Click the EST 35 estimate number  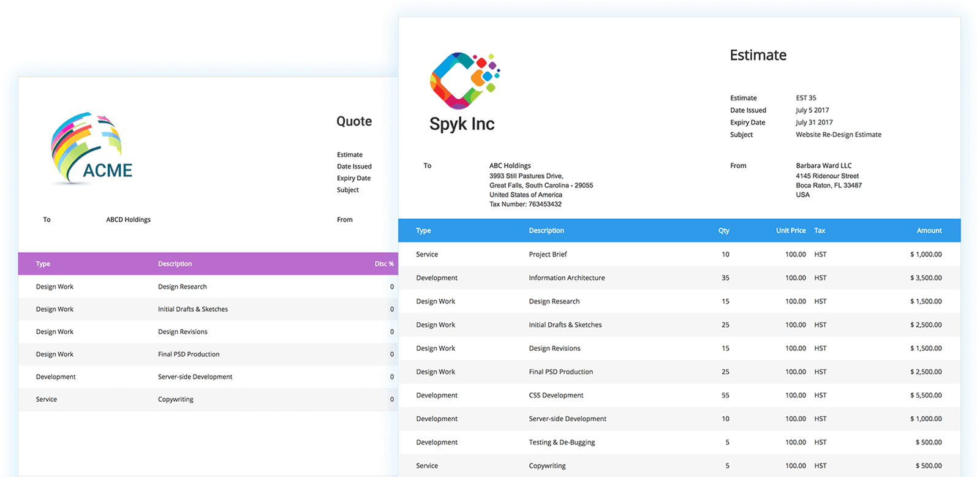[805, 98]
